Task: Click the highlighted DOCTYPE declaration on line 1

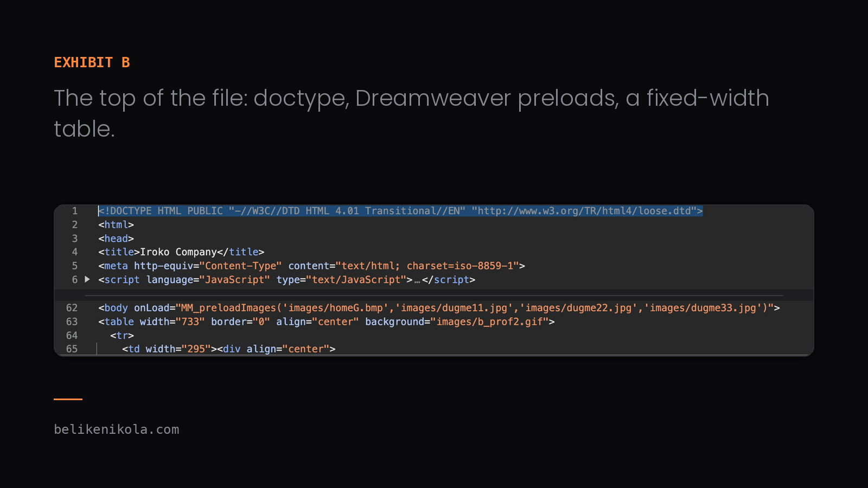Action: point(400,211)
